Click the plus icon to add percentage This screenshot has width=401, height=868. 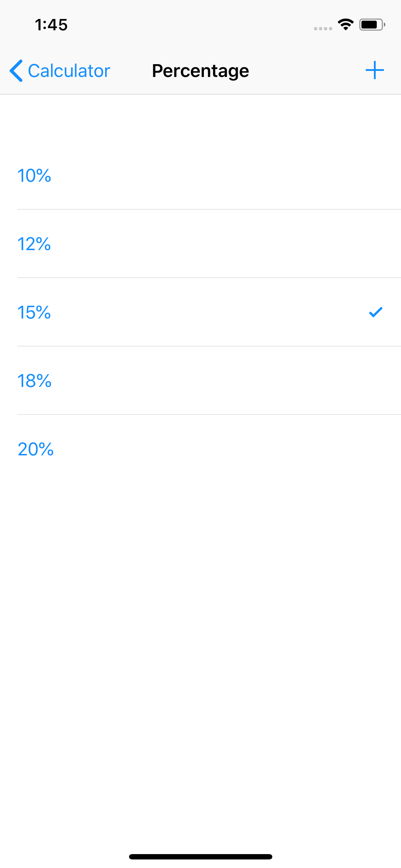(x=374, y=70)
